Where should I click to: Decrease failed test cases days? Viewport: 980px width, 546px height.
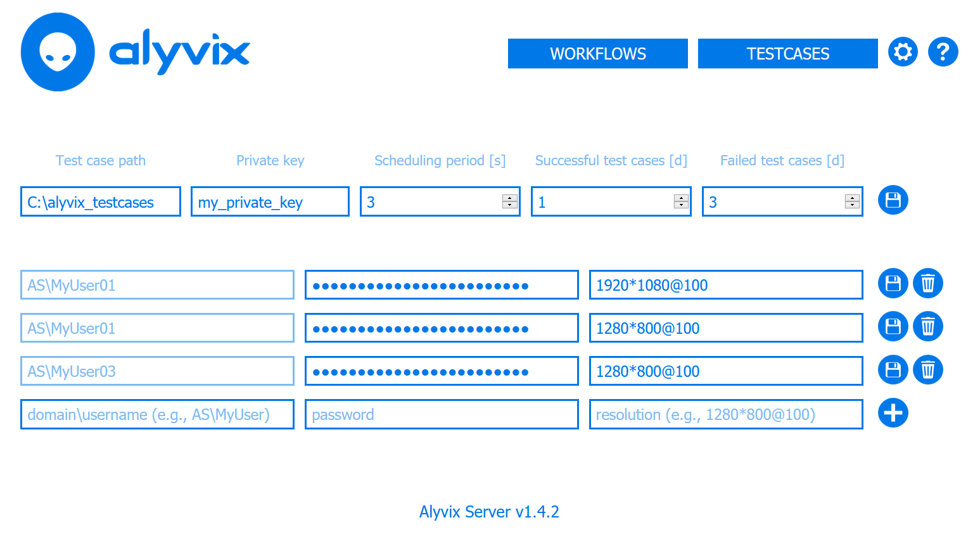click(x=853, y=205)
